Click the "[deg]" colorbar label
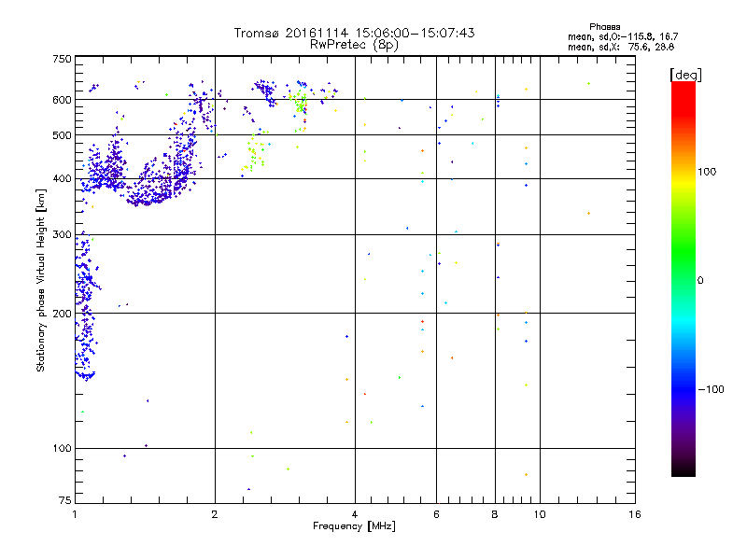The image size is (747, 560). click(x=685, y=75)
